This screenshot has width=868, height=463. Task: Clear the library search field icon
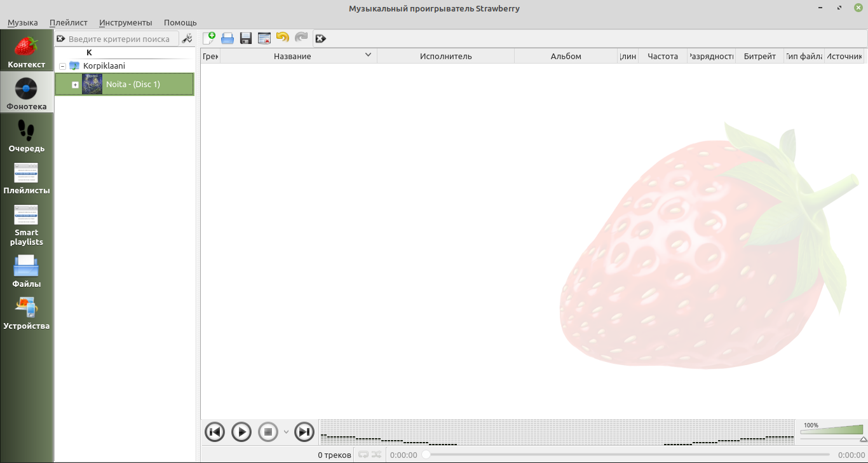[x=61, y=39]
